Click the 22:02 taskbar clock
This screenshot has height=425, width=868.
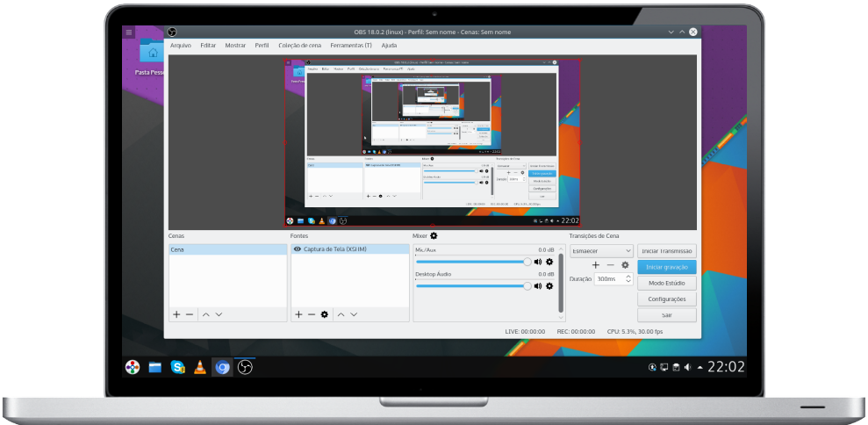[x=727, y=367]
